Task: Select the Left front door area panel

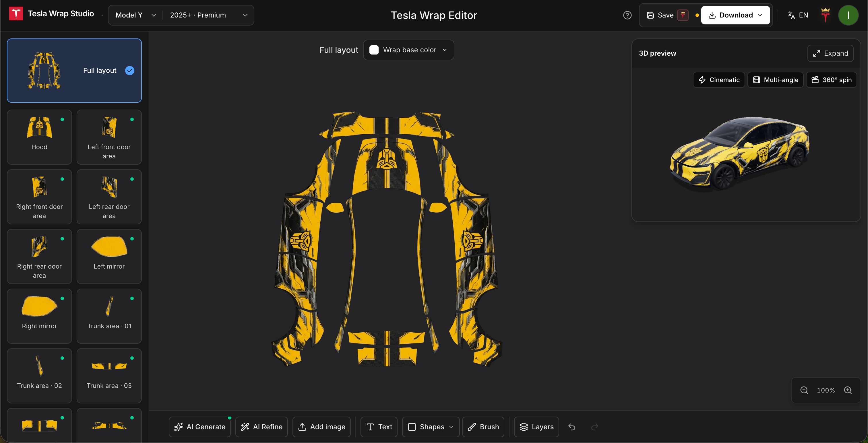Action: 109,137
